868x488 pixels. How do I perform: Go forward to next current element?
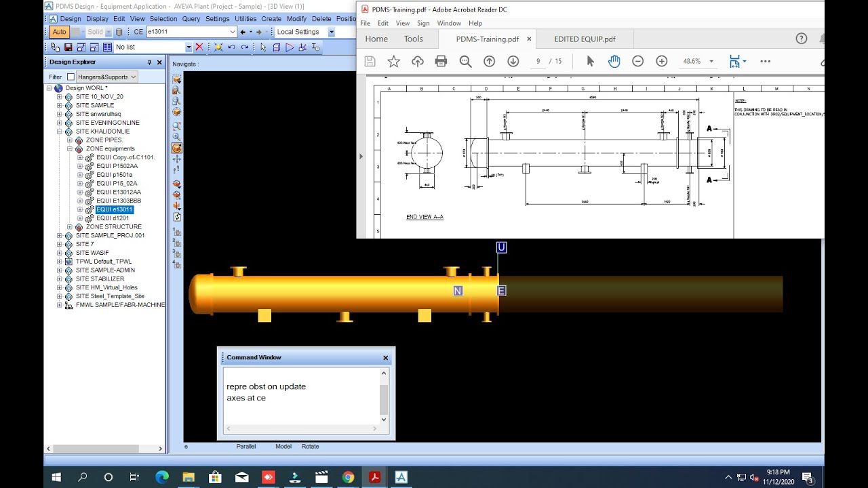tap(259, 32)
